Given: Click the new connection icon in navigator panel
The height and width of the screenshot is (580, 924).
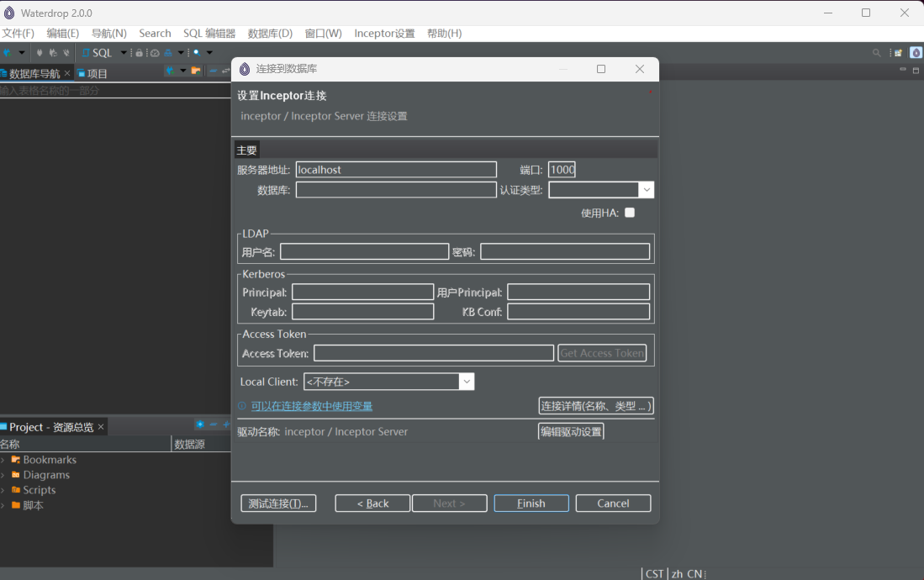Looking at the screenshot, I should click(x=171, y=71).
